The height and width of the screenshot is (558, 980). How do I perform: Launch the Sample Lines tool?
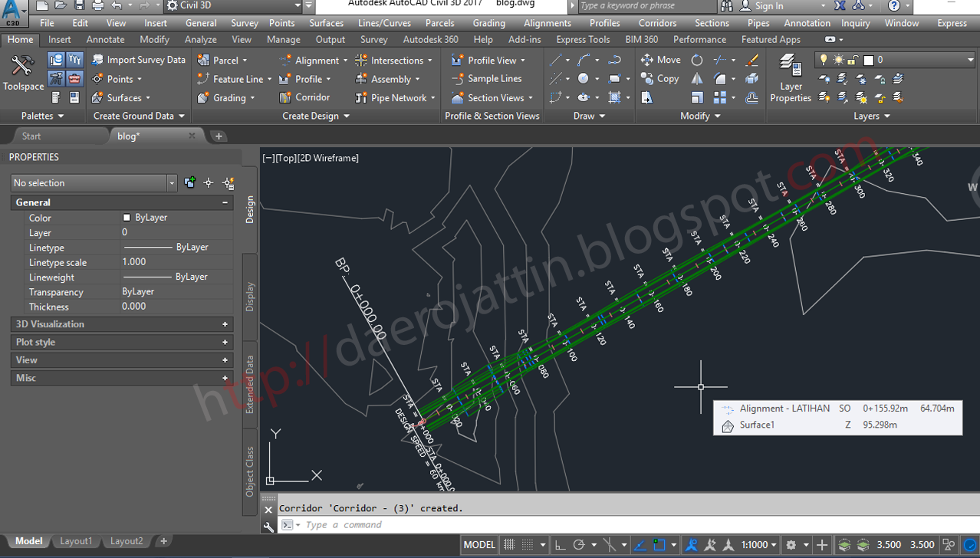489,78
